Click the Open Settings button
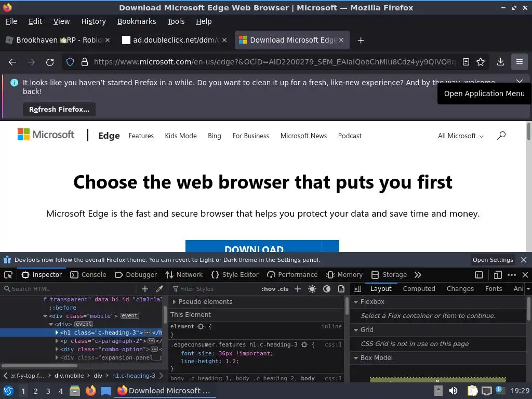This screenshot has width=532, height=399. [493, 260]
